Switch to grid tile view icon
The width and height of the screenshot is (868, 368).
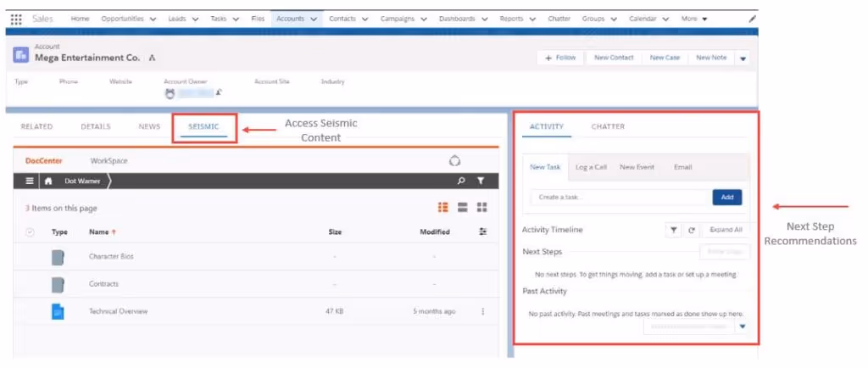pyautogui.click(x=481, y=207)
